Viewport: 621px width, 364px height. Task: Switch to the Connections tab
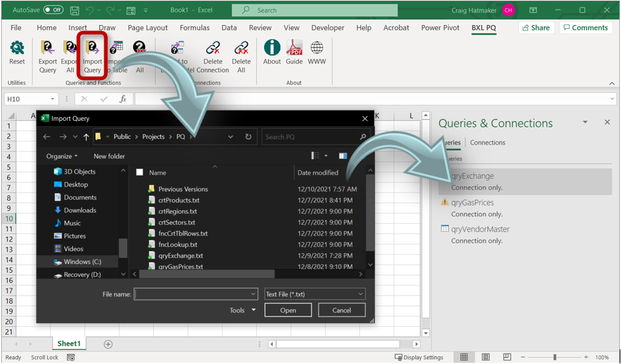(487, 142)
